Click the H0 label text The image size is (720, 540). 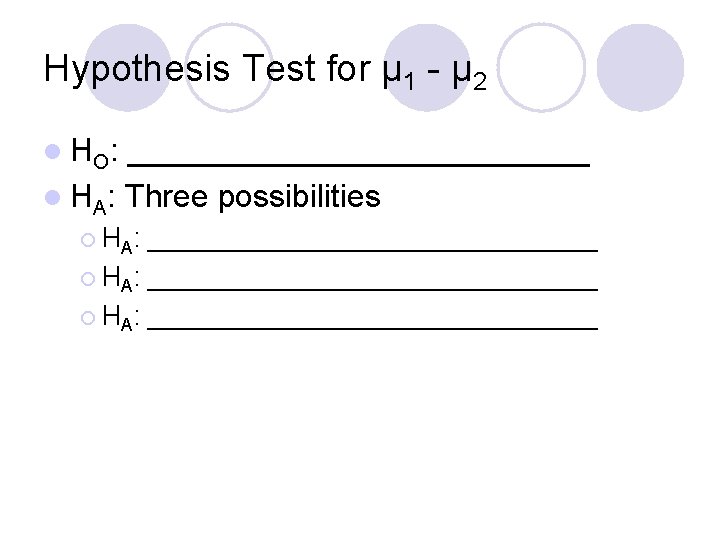coord(94,153)
